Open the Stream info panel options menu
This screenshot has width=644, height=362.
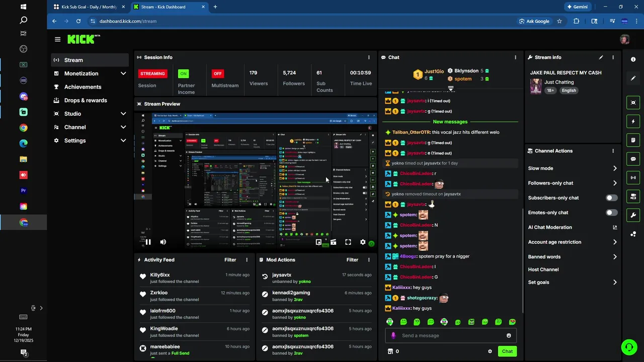coord(613,57)
